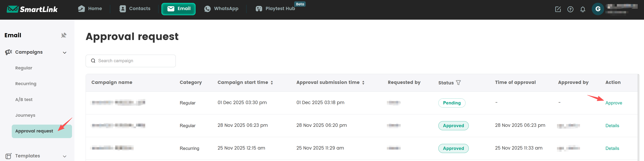644x161 pixels.
Task: Click the search magnifier icon
Action: [x=93, y=61]
